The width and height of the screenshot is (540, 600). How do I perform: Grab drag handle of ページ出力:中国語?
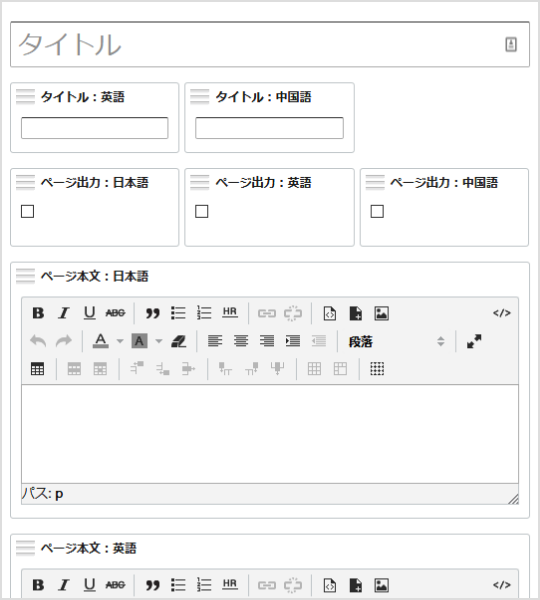[x=375, y=182]
